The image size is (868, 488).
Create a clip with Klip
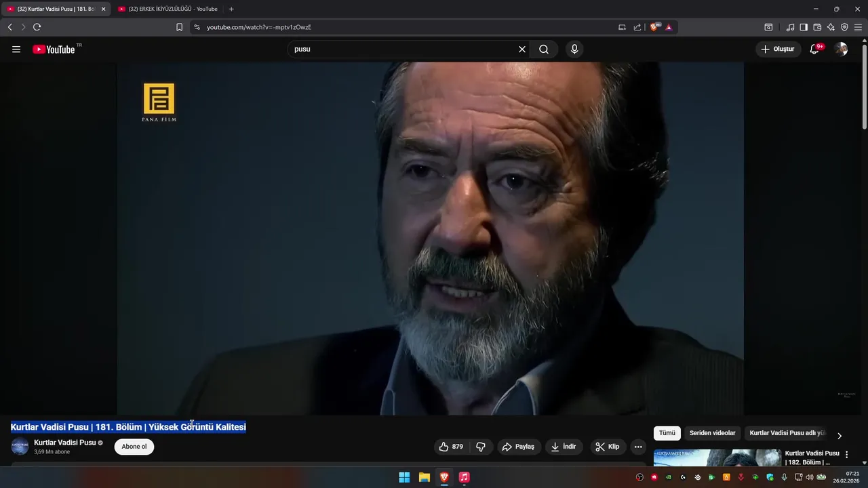click(608, 447)
